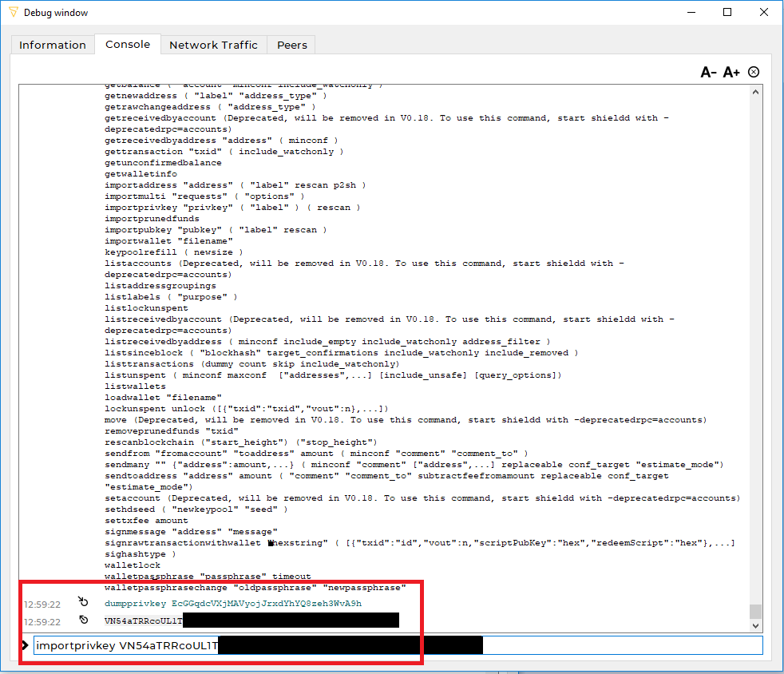Clear the console with the circled X icon

754,72
